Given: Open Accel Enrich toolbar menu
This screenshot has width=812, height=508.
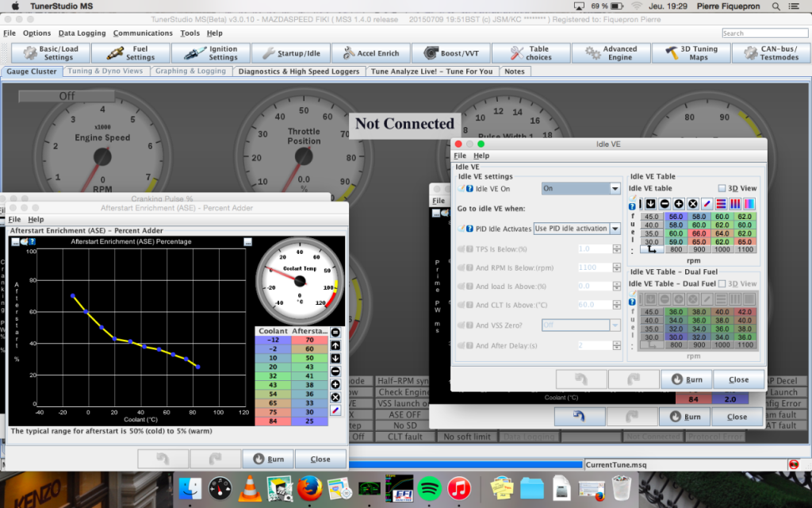Looking at the screenshot, I should click(371, 53).
